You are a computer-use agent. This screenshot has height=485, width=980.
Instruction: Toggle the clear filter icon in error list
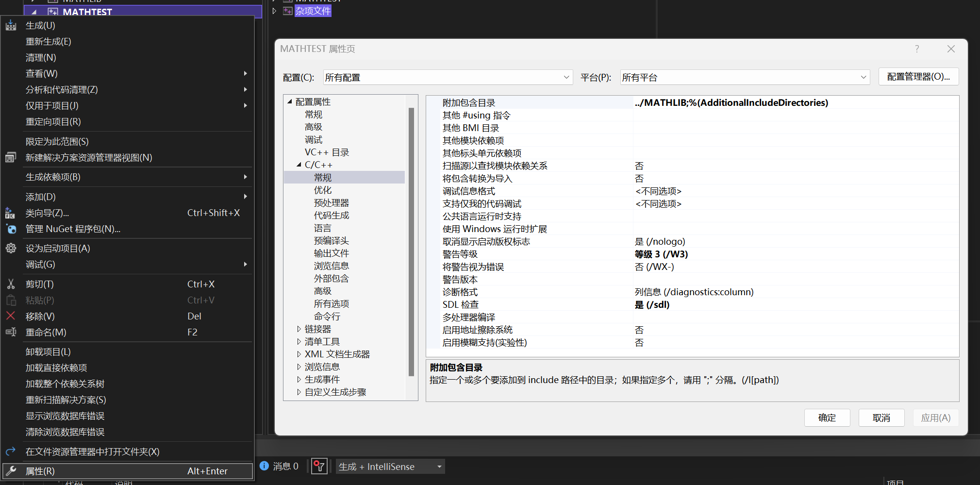319,467
